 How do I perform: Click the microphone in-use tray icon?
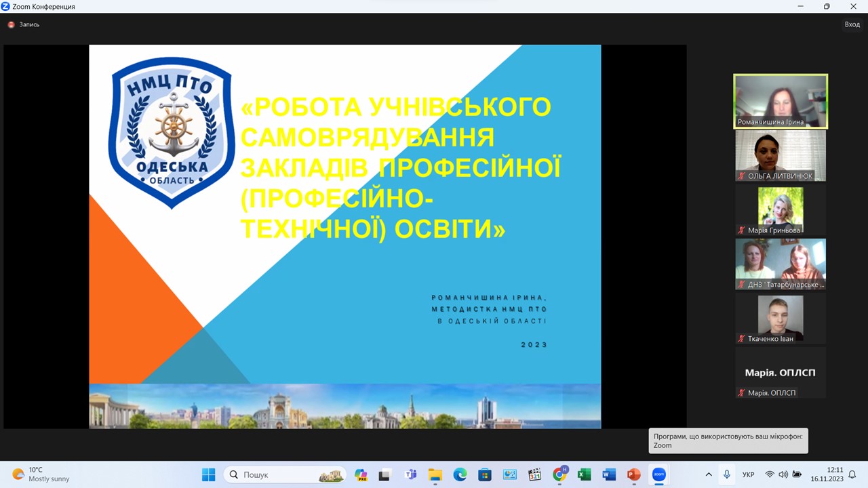click(x=726, y=474)
